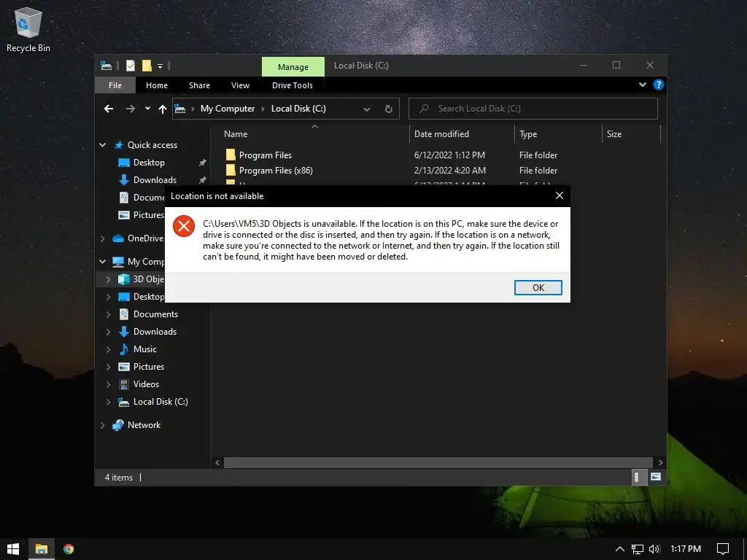Select Local Disk (C:) in navigation pane
Image resolution: width=747 pixels, height=560 pixels.
[160, 402]
